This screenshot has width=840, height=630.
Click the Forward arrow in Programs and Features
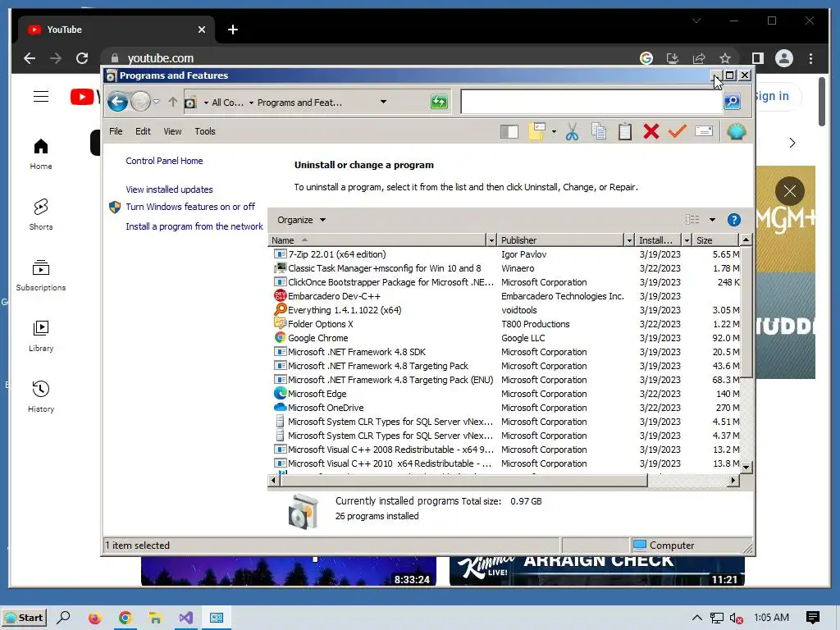pyautogui.click(x=141, y=102)
